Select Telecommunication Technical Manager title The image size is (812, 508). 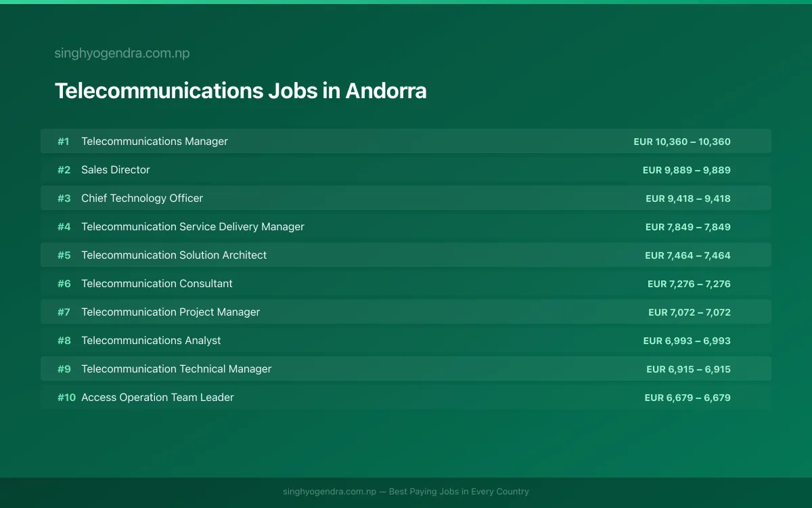click(x=177, y=369)
